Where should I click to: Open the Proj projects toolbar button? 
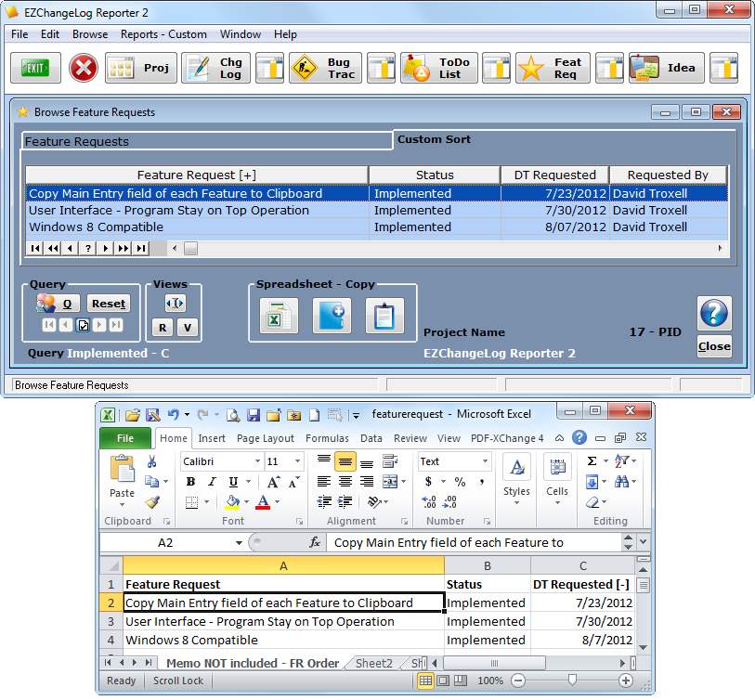[141, 68]
